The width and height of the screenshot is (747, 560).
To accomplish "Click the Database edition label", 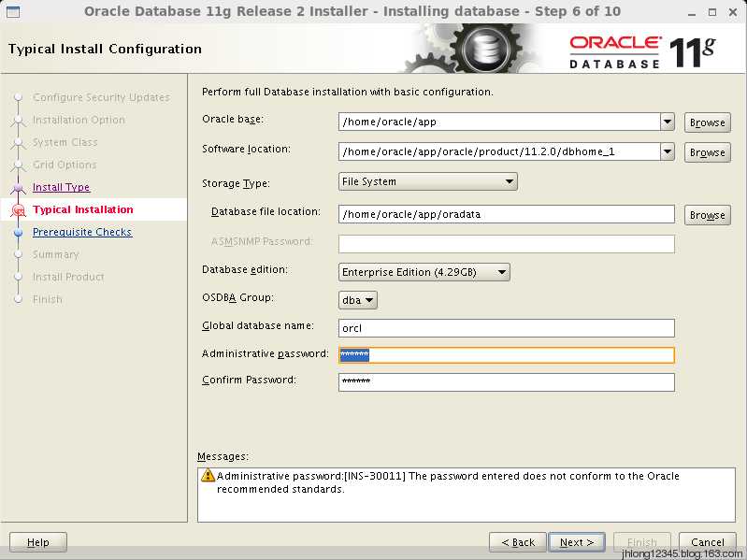I will click(245, 269).
